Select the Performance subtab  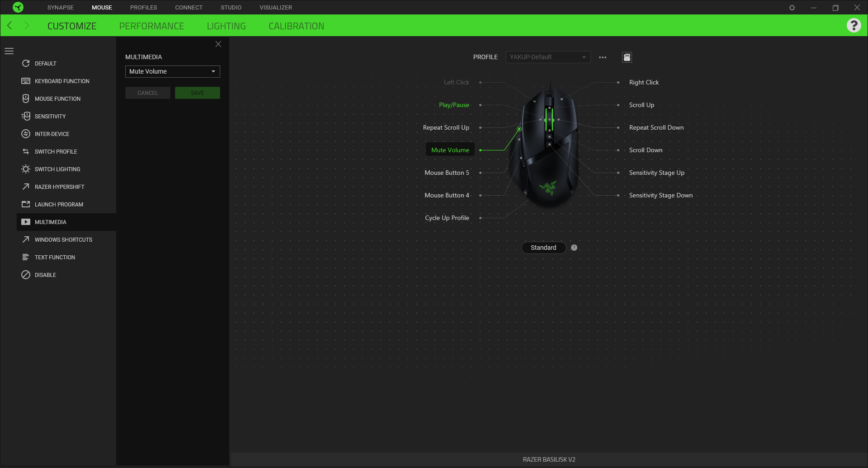(151, 26)
